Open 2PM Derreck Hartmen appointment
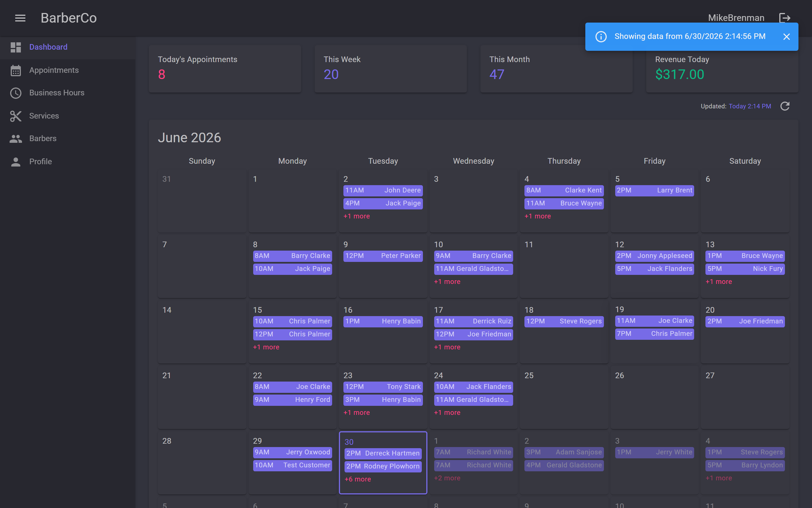The height and width of the screenshot is (508, 812). click(383, 454)
